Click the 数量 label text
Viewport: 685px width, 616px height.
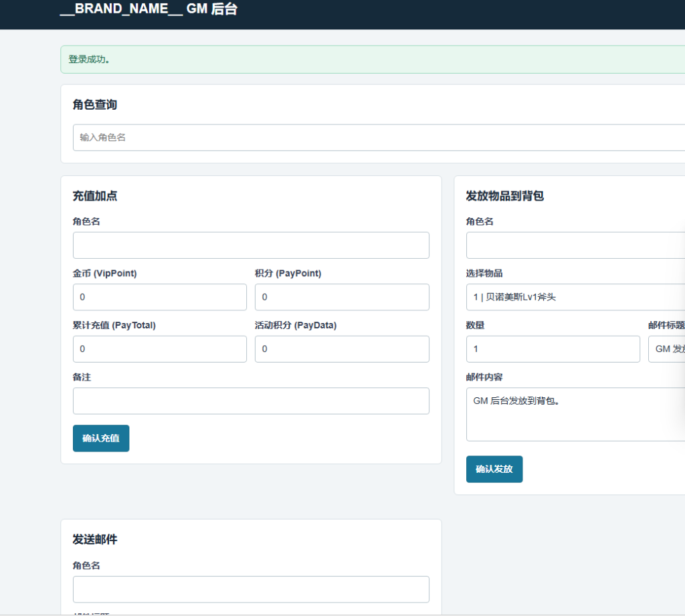pos(476,326)
